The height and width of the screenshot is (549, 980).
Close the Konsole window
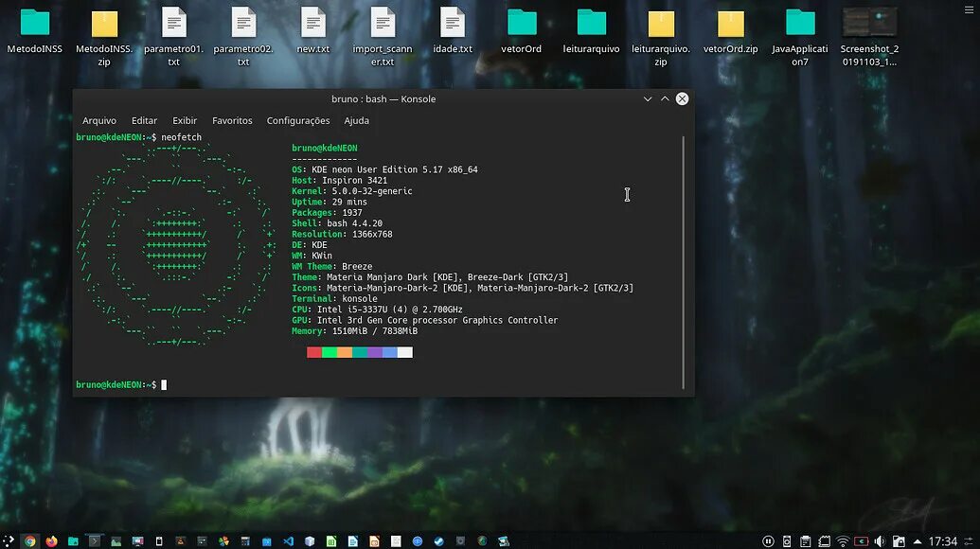(682, 98)
